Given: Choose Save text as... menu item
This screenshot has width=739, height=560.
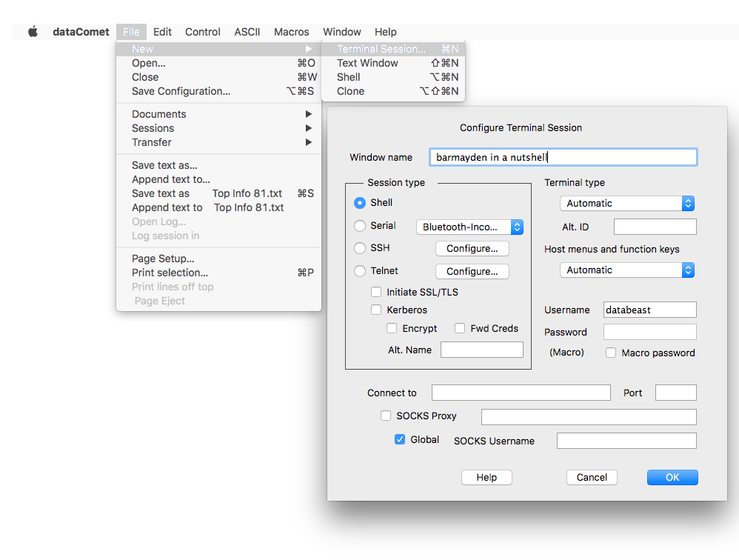Looking at the screenshot, I should [218, 165].
